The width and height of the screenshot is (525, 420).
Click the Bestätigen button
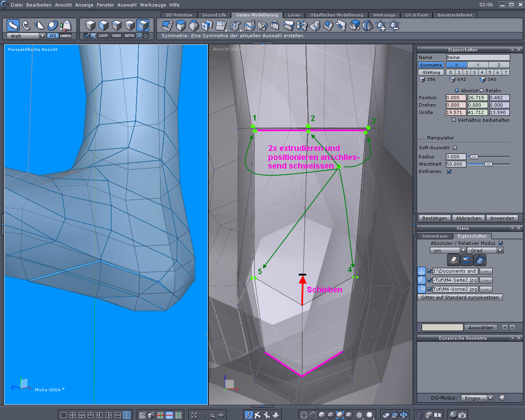coord(434,218)
